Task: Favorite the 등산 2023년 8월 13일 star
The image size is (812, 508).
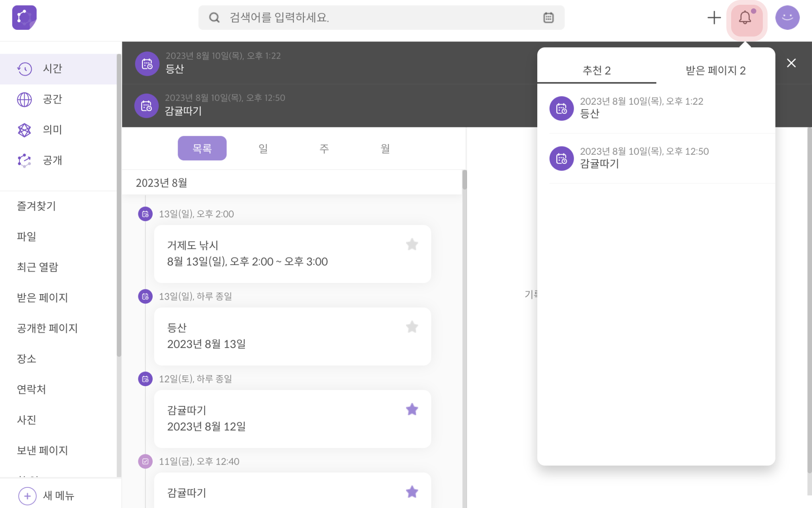Action: [412, 327]
